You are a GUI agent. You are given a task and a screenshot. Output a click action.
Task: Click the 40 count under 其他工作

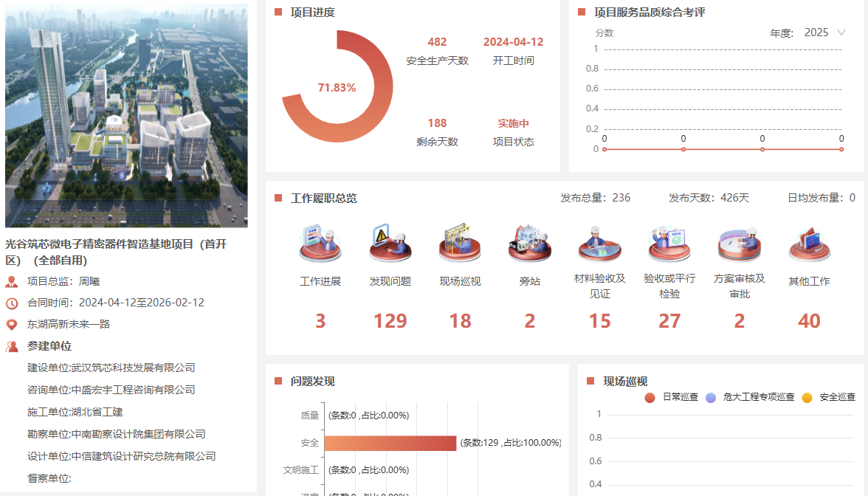coord(809,321)
